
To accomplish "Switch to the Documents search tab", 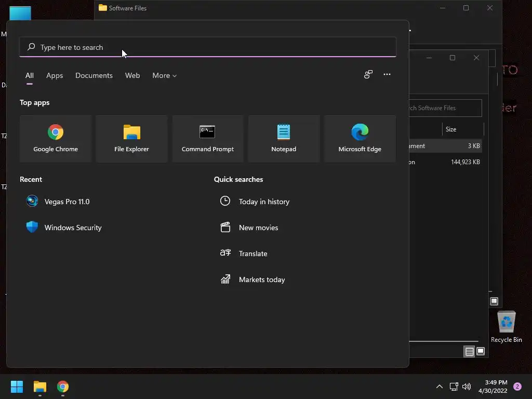I will click(x=94, y=75).
